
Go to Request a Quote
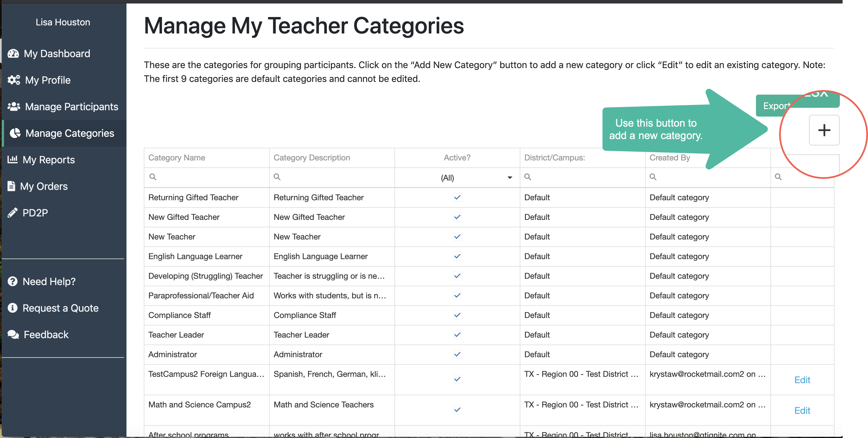60,308
